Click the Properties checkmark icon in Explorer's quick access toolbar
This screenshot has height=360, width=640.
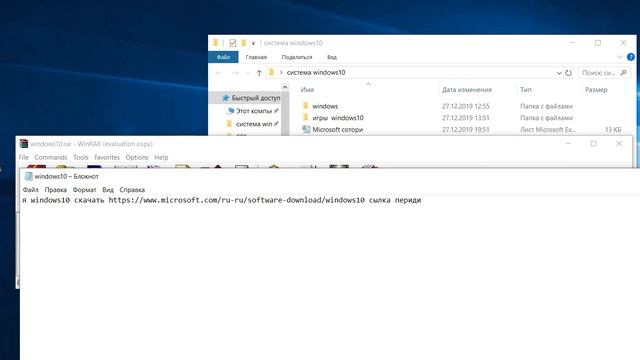[233, 43]
